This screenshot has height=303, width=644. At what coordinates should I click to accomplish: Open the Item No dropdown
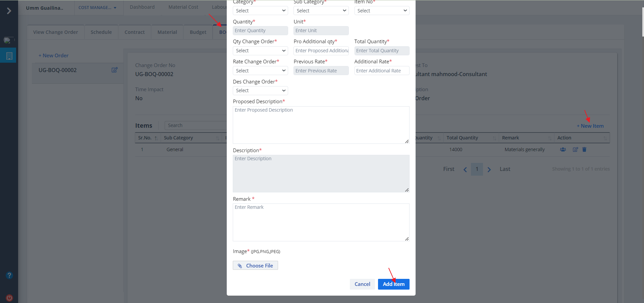click(x=382, y=11)
